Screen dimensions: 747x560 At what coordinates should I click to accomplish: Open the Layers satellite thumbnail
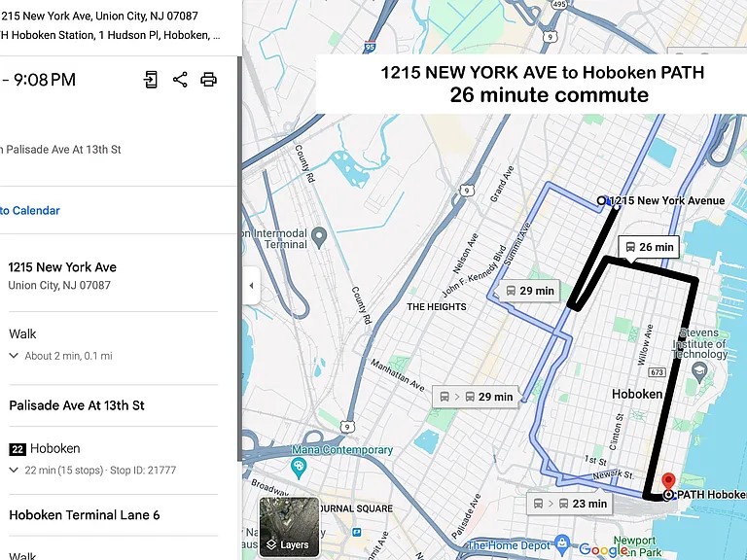(x=289, y=527)
